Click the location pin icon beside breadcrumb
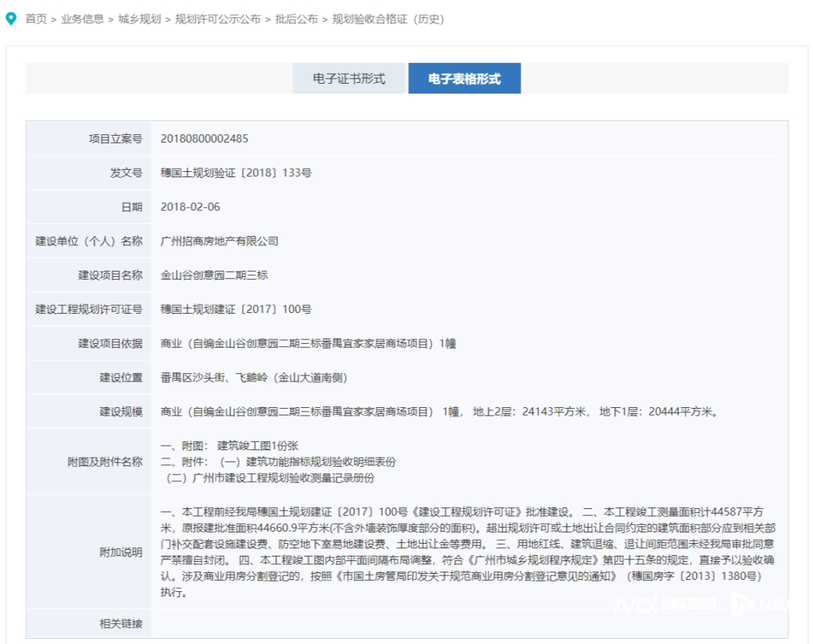Viewport: 815px width, 644px height. tap(11, 19)
